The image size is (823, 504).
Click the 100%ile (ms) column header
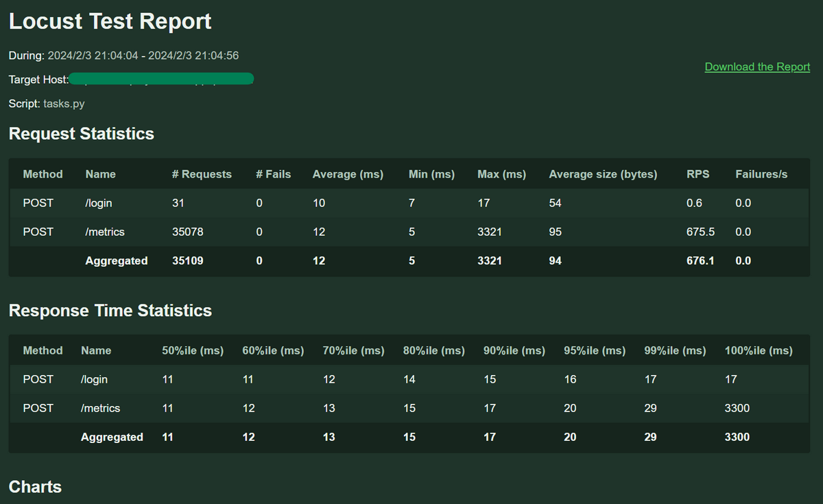759,350
